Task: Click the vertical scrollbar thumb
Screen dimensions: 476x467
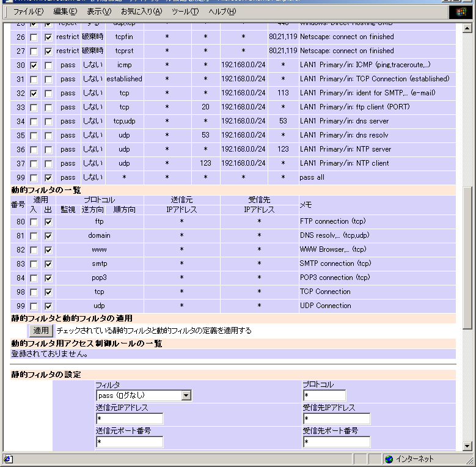Action: [x=467, y=257]
